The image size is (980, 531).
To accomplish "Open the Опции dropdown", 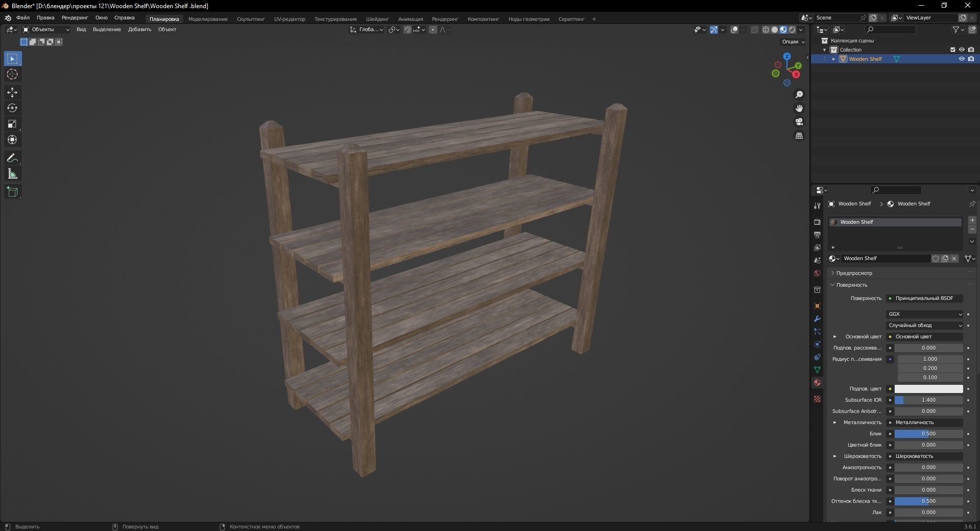I will [x=793, y=42].
